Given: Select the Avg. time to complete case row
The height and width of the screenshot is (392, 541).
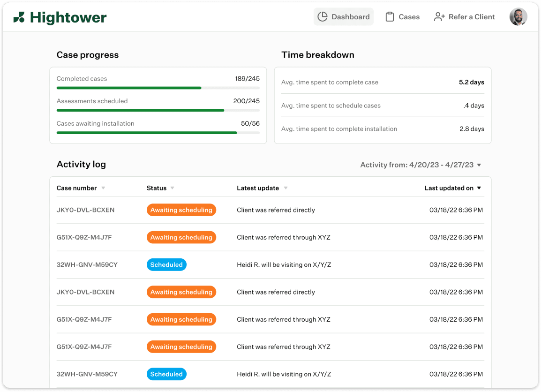Looking at the screenshot, I should [x=383, y=82].
